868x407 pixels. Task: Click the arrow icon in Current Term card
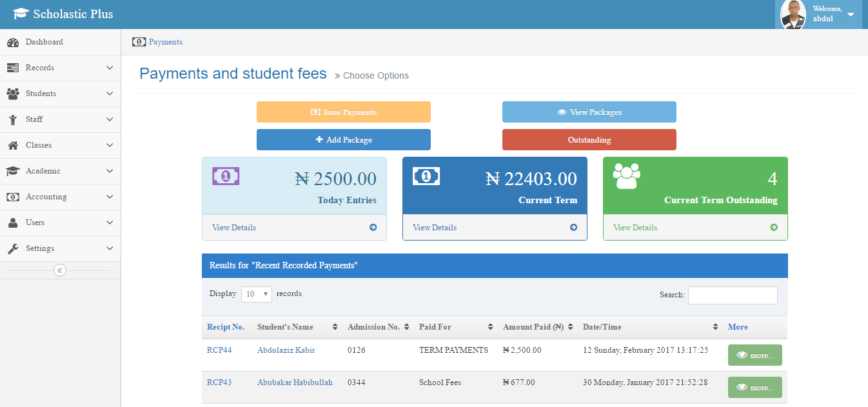click(x=573, y=228)
